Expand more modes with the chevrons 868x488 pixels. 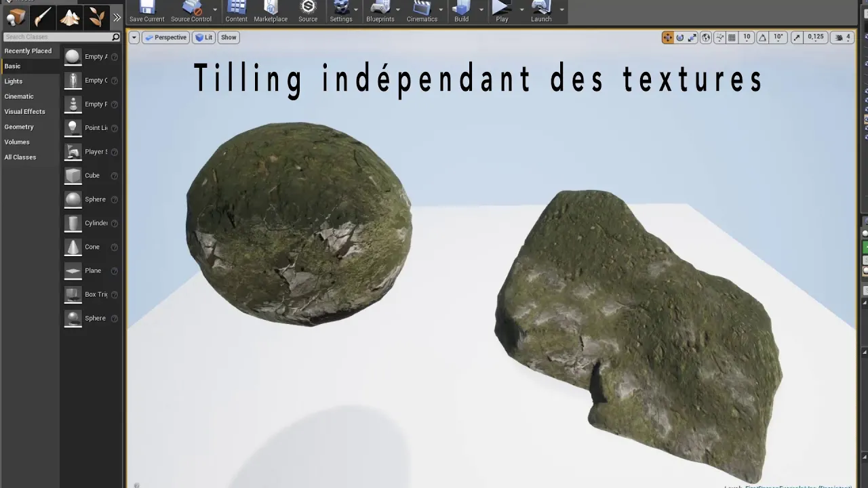click(117, 18)
